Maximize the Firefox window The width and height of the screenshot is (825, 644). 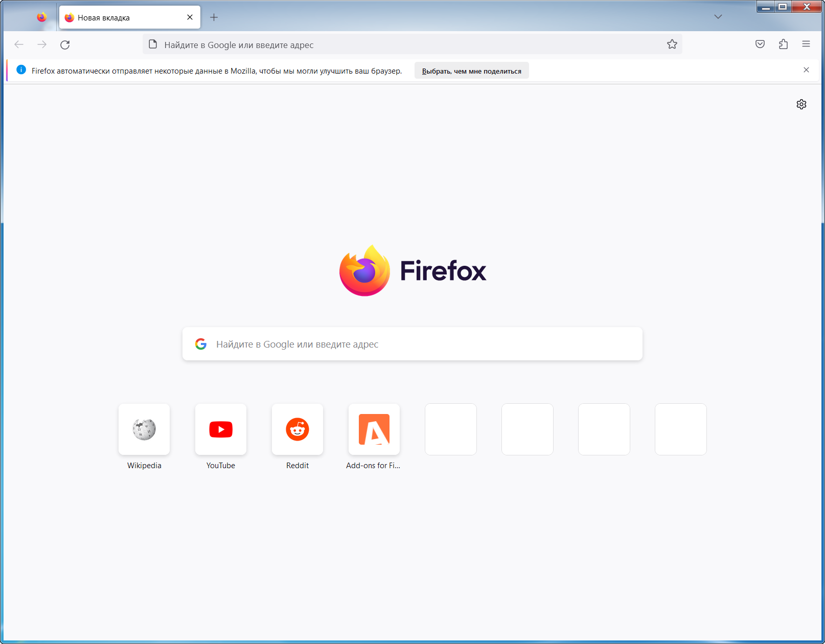(783, 7)
